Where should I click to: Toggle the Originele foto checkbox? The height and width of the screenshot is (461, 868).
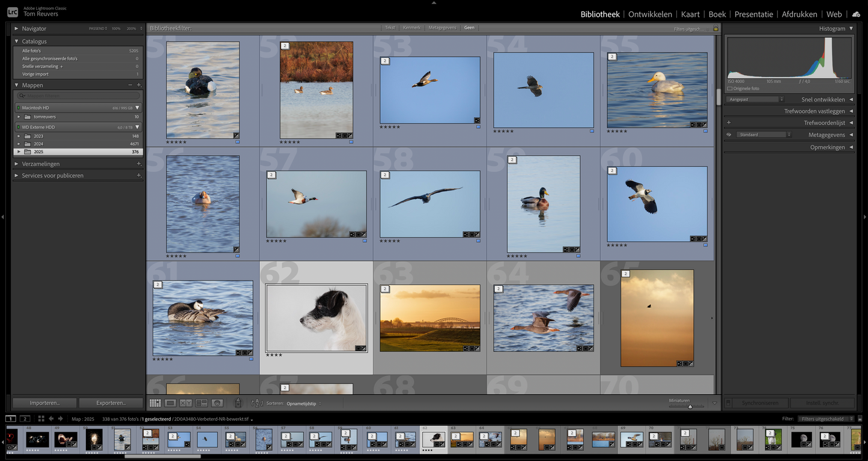coord(730,88)
